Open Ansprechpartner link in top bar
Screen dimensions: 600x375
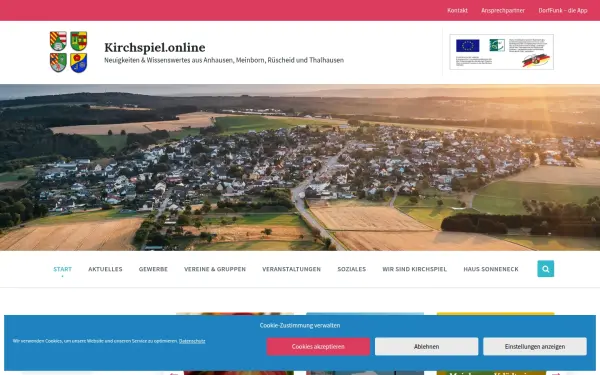[x=503, y=10]
